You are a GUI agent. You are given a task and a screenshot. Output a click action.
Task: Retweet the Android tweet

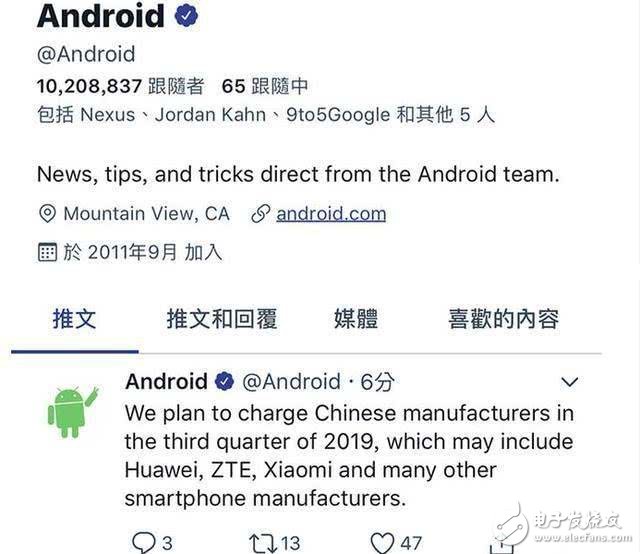point(263,544)
